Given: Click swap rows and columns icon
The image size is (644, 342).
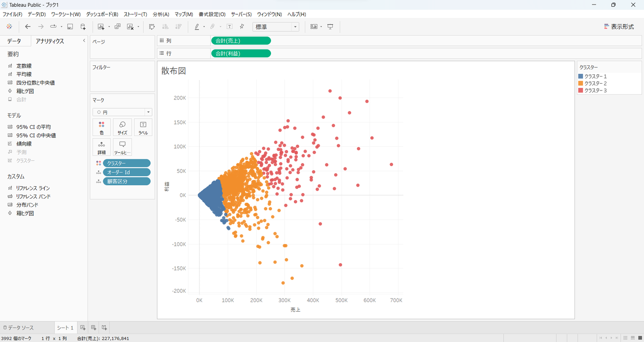Looking at the screenshot, I should click(152, 27).
